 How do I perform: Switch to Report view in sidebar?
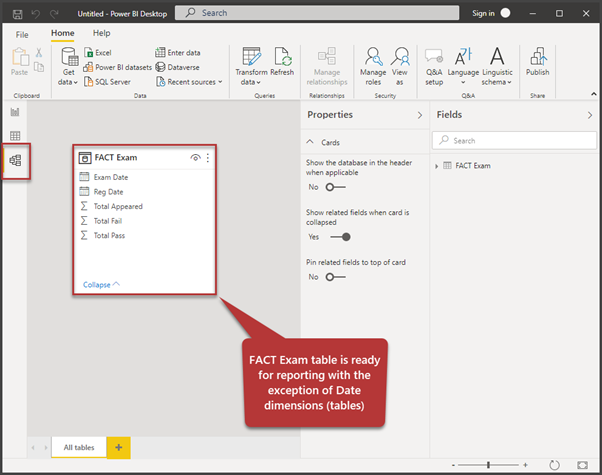15,112
